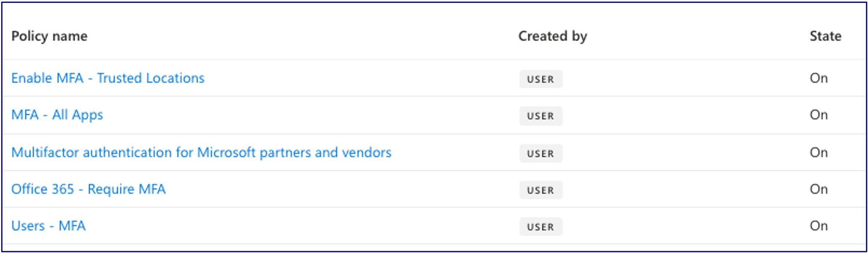Open the Enable MFA - Trusted Locations policy
This screenshot has height=253, width=868.
click(108, 78)
